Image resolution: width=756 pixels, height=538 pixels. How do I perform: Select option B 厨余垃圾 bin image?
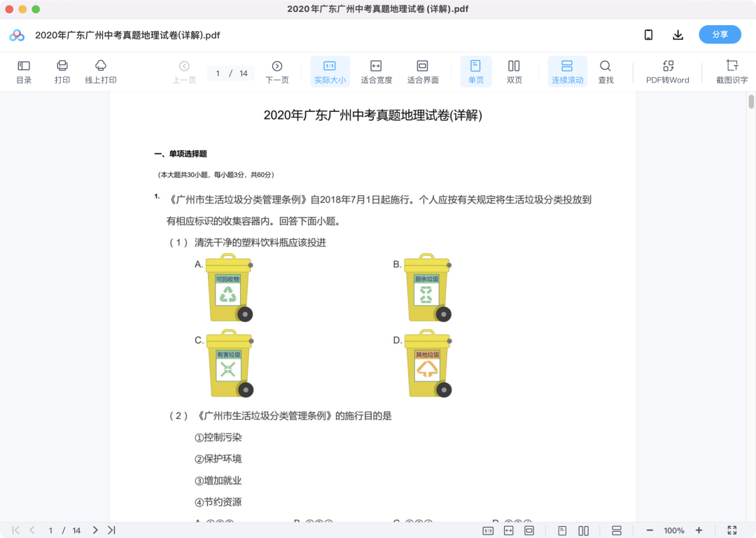pyautogui.click(x=428, y=288)
